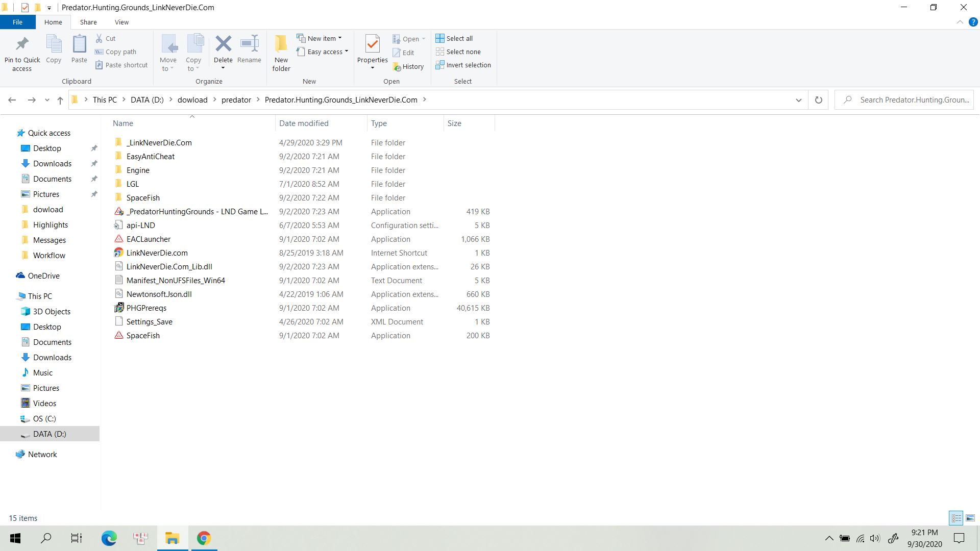Click the Rename icon in ribbon
This screenshot has width=980, height=551.
249,45
